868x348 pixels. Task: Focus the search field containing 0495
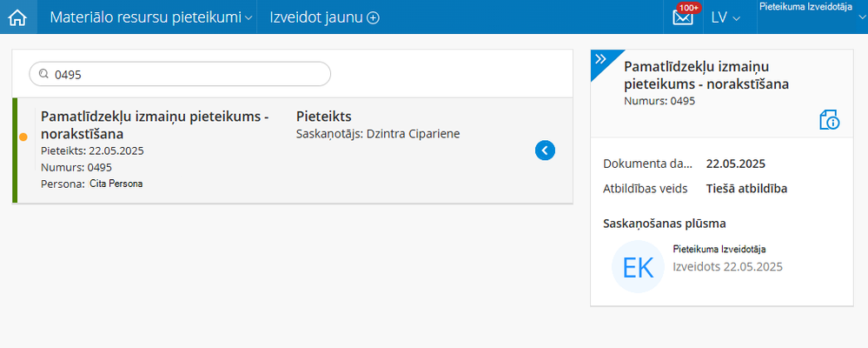(187, 75)
